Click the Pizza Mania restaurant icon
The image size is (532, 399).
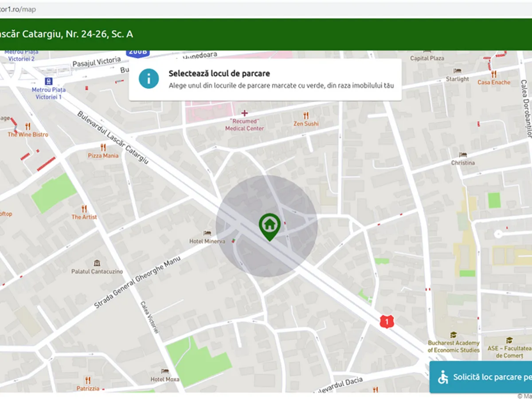[x=103, y=147]
